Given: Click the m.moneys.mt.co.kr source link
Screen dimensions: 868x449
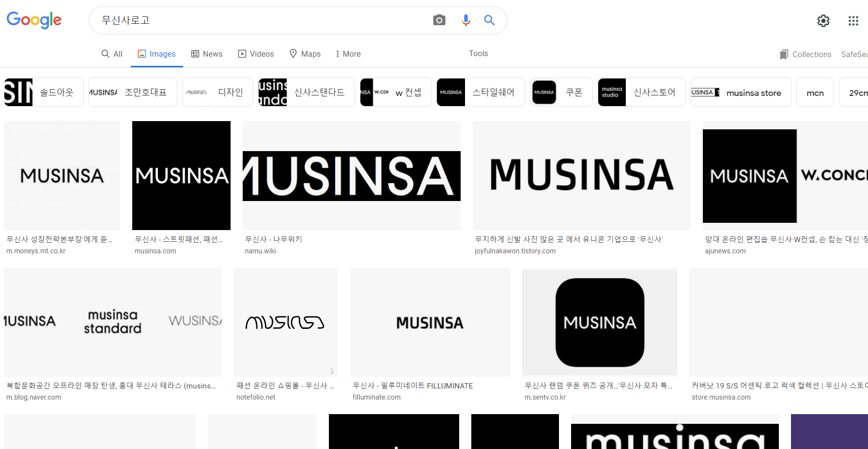Looking at the screenshot, I should pyautogui.click(x=36, y=251).
